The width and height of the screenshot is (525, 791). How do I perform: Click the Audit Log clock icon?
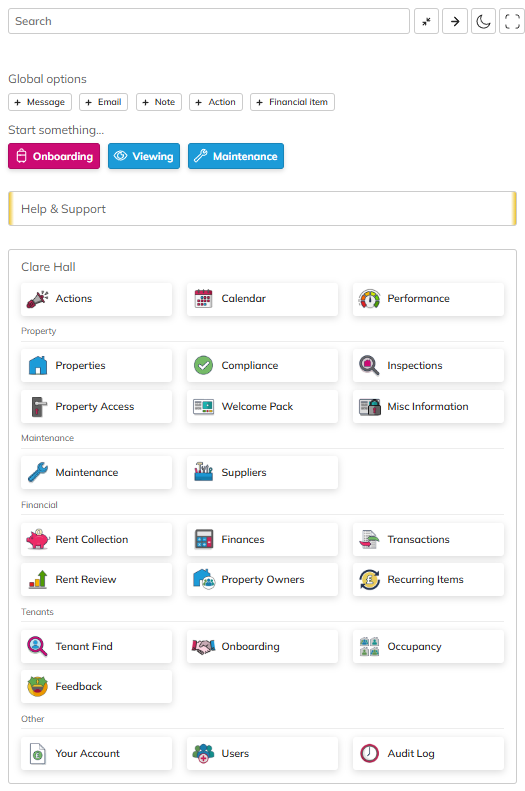coord(369,753)
